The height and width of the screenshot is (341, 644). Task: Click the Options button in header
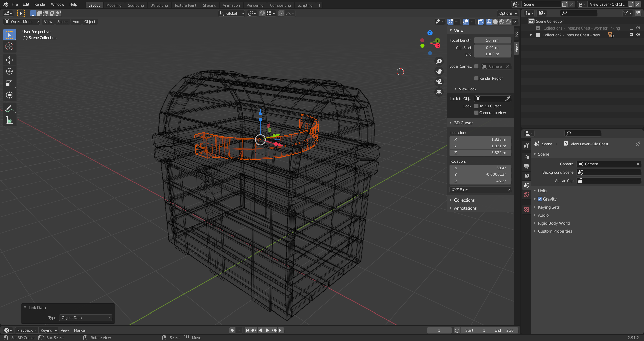tap(508, 13)
